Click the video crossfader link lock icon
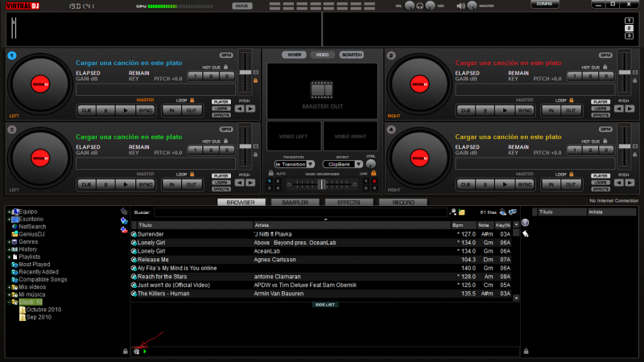644x362 pixels. [x=374, y=173]
